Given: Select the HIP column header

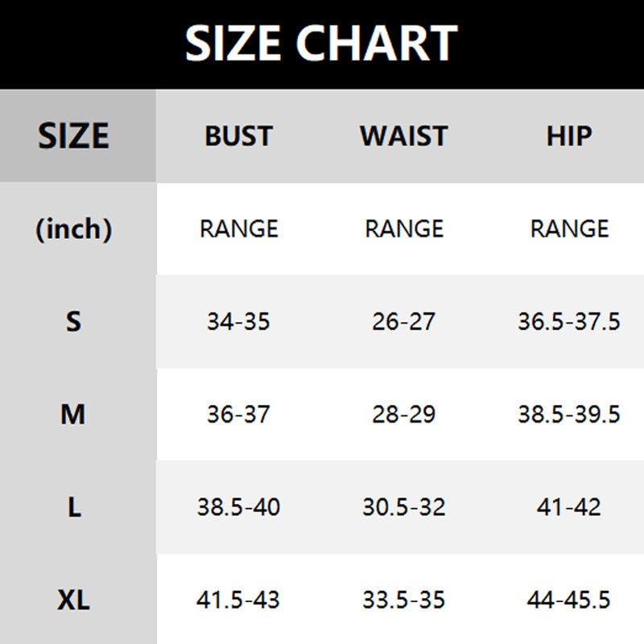Looking at the screenshot, I should [x=569, y=136].
